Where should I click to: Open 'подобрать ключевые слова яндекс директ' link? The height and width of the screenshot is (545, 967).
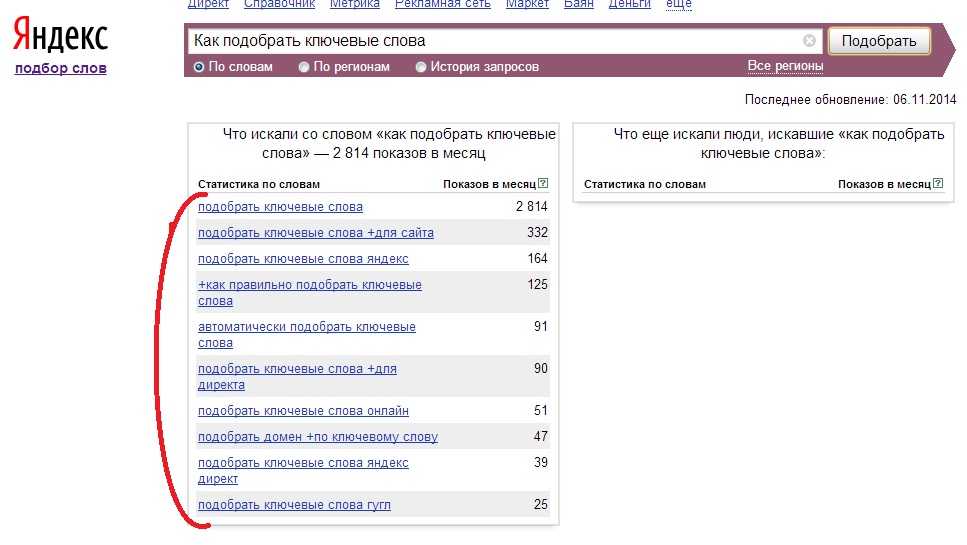point(303,470)
